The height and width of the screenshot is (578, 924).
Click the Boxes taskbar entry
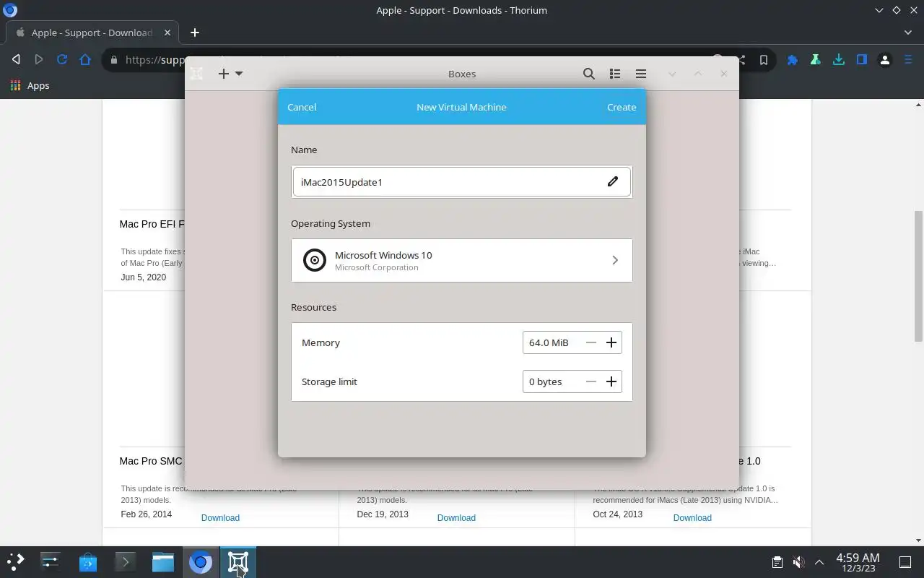pyautogui.click(x=238, y=561)
